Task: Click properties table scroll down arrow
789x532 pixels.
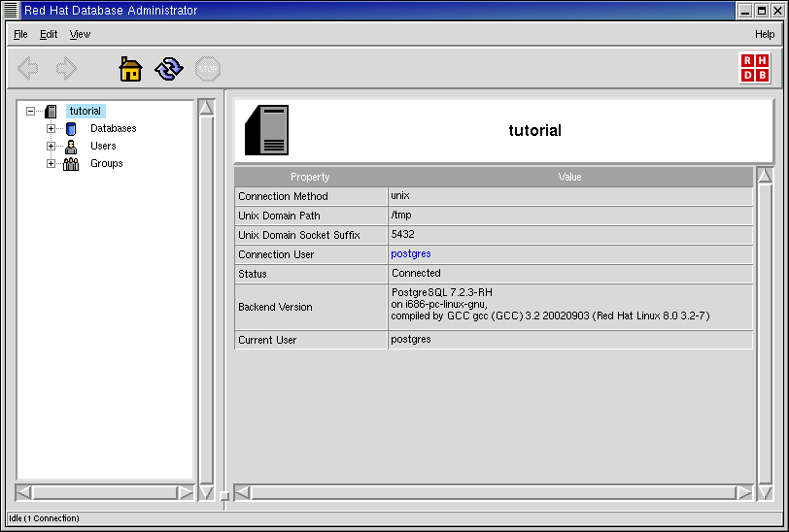Action: pyautogui.click(x=765, y=492)
